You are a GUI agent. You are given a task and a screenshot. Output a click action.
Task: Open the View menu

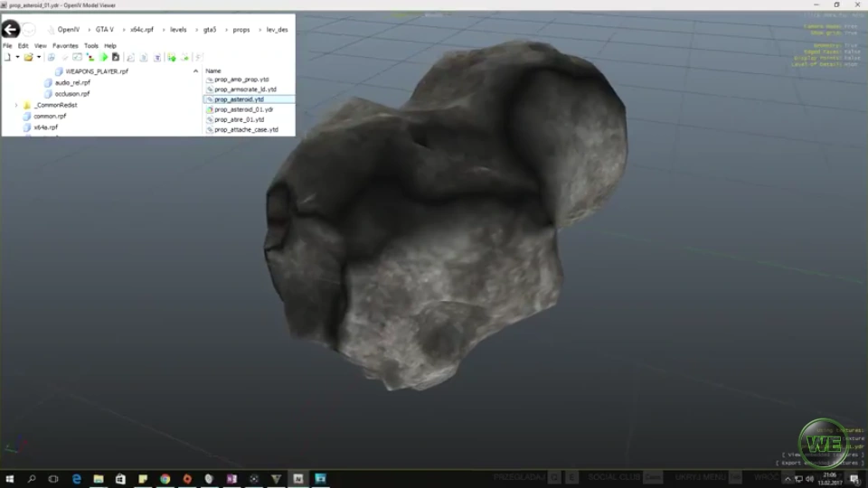(41, 46)
